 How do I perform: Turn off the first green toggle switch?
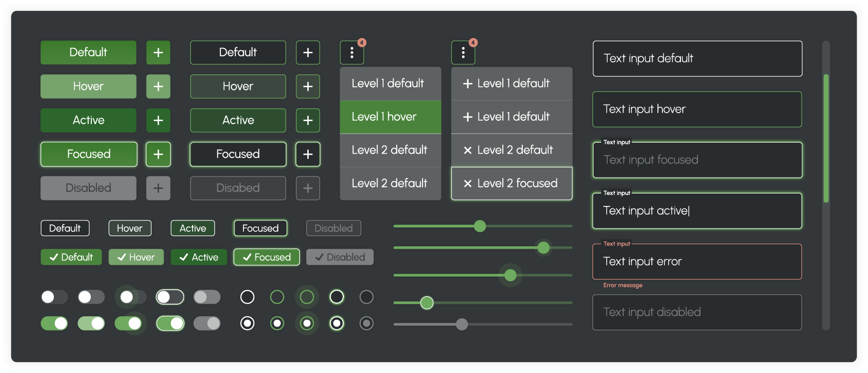54,324
